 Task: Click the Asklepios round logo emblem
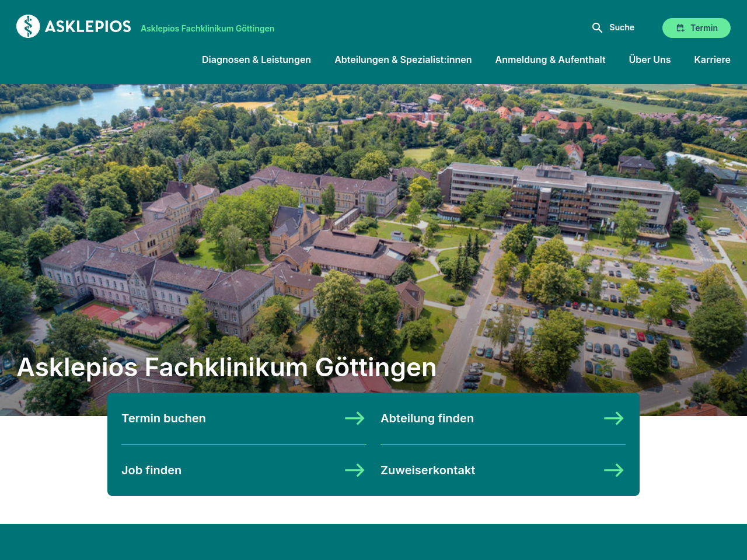[x=28, y=26]
